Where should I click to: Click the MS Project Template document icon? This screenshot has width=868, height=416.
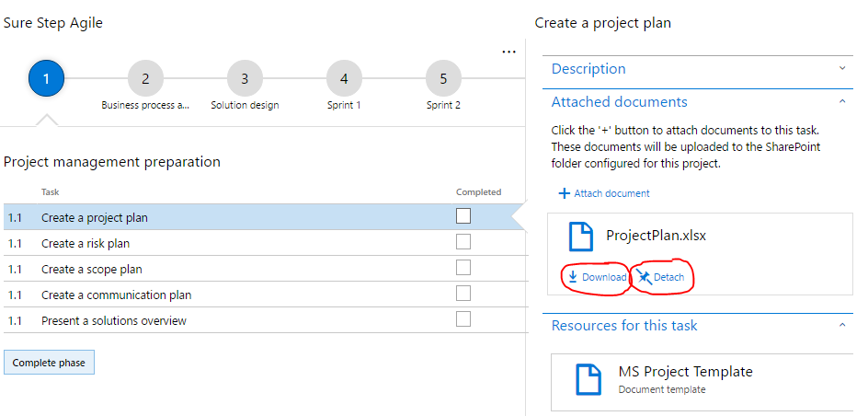click(588, 378)
